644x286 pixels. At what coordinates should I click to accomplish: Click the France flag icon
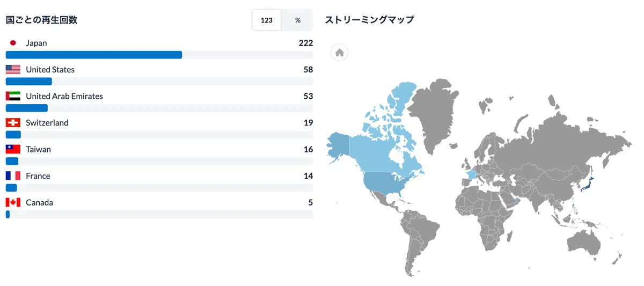click(x=13, y=176)
